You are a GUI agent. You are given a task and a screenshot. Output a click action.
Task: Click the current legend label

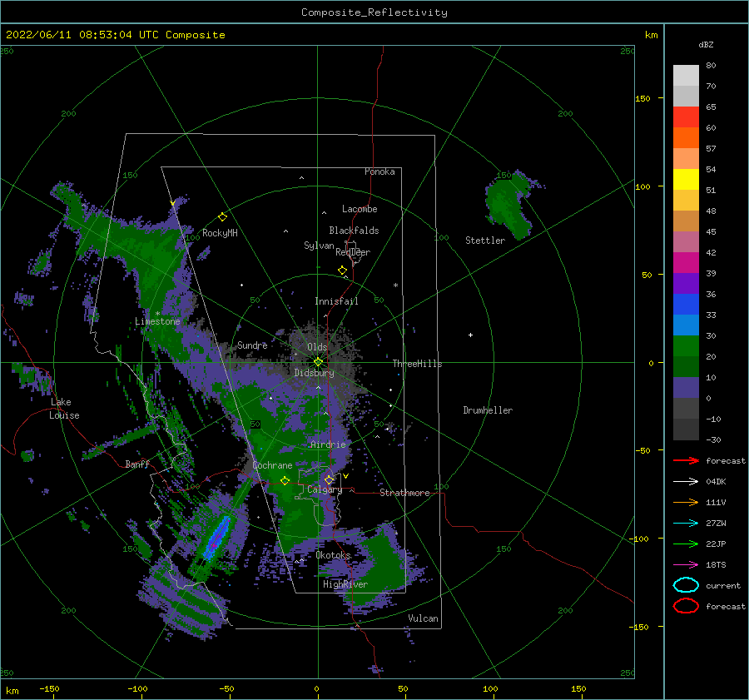click(x=723, y=585)
